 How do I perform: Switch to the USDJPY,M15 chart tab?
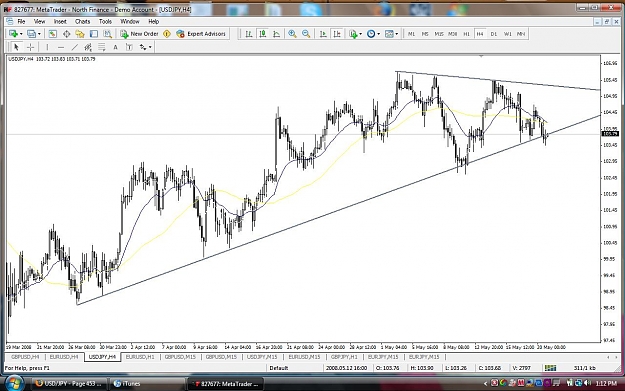click(262, 357)
